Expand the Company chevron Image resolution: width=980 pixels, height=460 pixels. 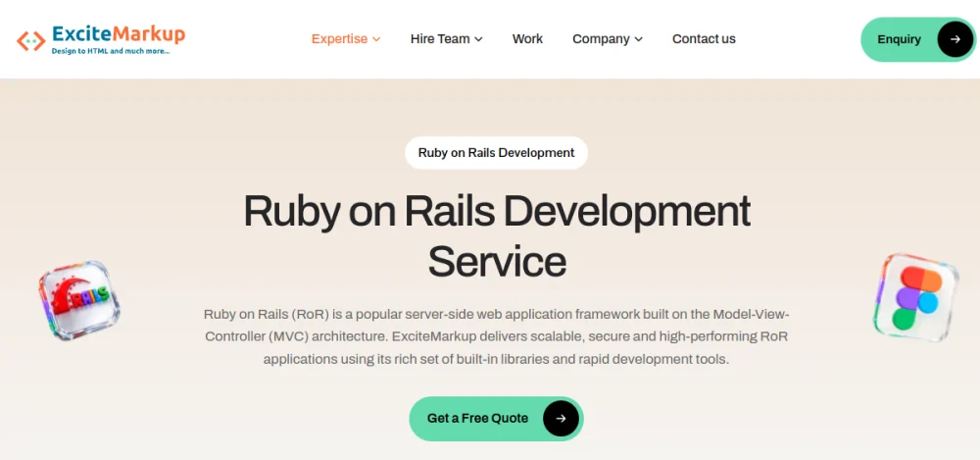click(638, 39)
